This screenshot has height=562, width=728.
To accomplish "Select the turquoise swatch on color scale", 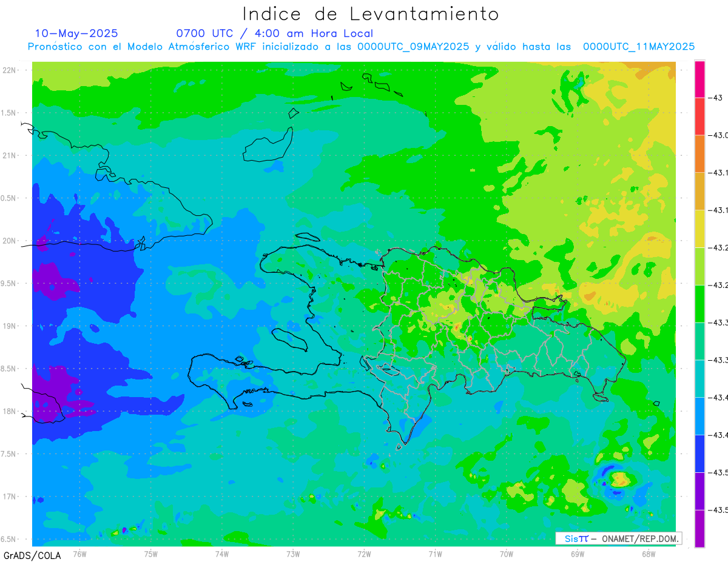I will pos(699,378).
